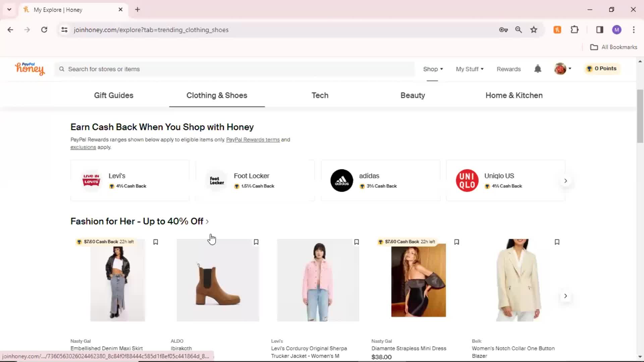Image resolution: width=644 pixels, height=362 pixels.
Task: Open Fashion for Her section heading
Action: 139,221
